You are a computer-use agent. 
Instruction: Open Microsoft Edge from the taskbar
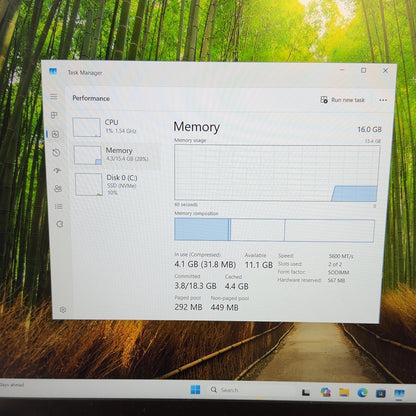[362, 393]
